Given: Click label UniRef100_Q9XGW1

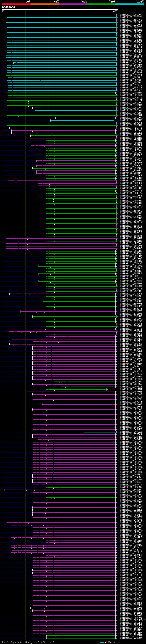Looking at the screenshot, I should (131, 203).
